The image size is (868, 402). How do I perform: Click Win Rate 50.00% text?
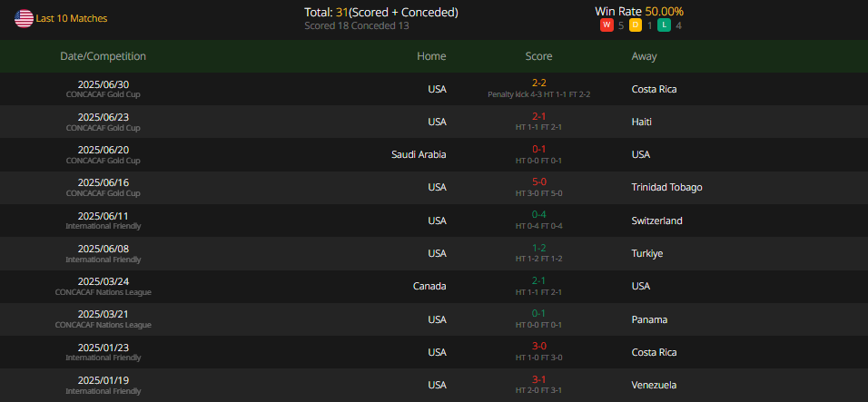click(639, 11)
